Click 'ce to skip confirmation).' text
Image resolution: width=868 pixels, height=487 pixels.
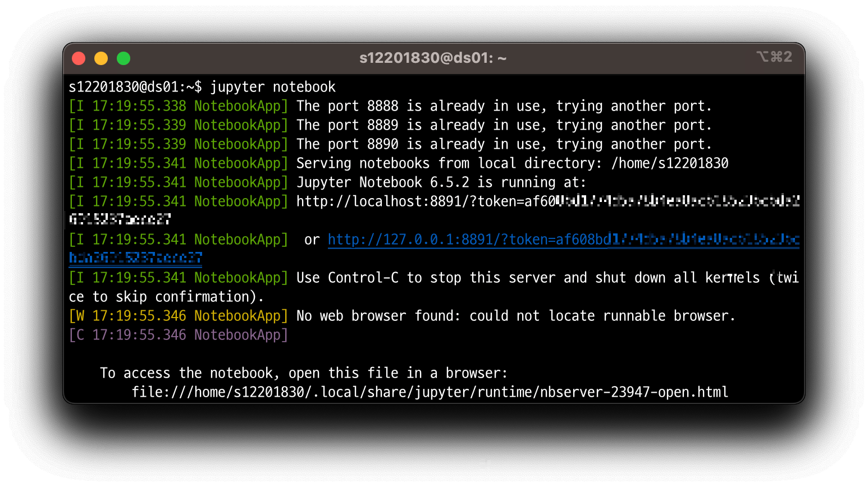[166, 297]
